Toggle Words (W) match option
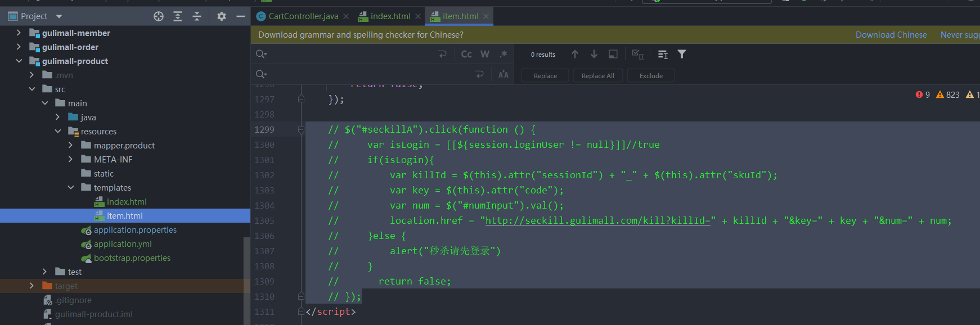This screenshot has width=980, height=325. [485, 54]
